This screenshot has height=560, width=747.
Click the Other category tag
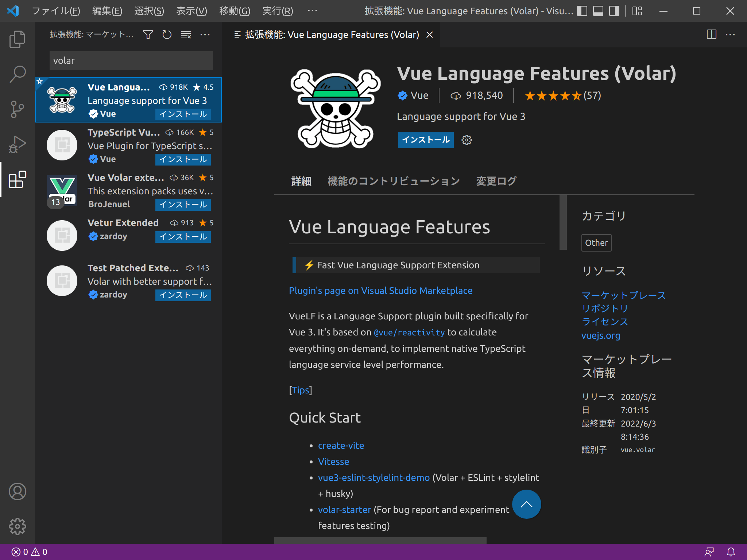tap(596, 243)
